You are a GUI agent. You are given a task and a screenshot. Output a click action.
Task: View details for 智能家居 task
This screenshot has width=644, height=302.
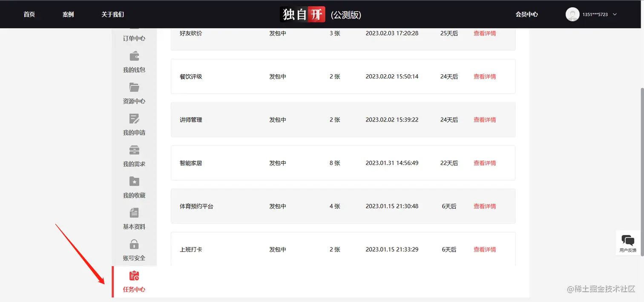(x=485, y=163)
